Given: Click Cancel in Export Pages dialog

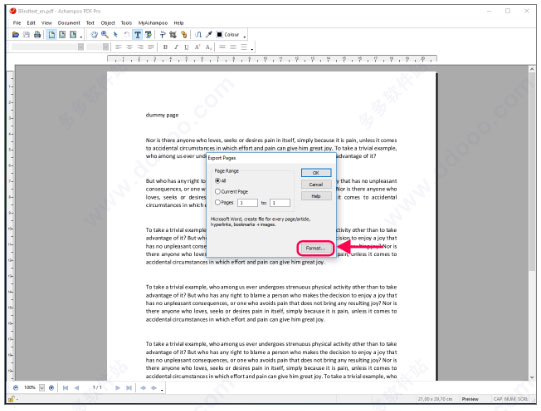Looking at the screenshot, I should pyautogui.click(x=316, y=184).
